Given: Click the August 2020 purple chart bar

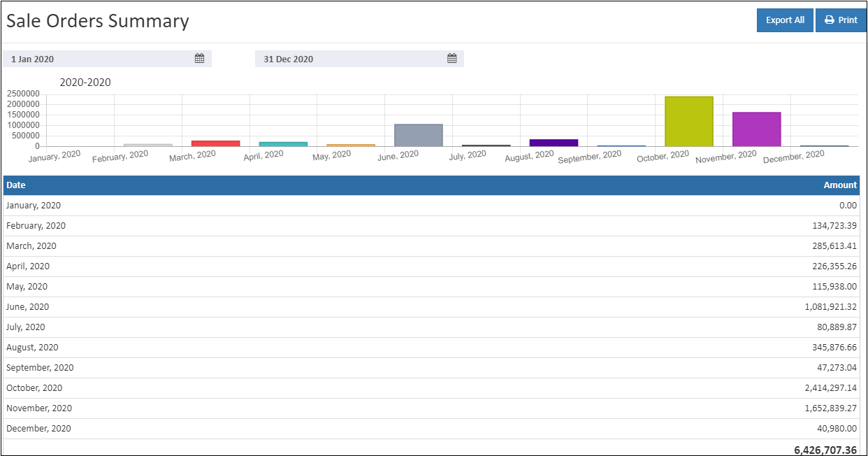Looking at the screenshot, I should pos(554,143).
